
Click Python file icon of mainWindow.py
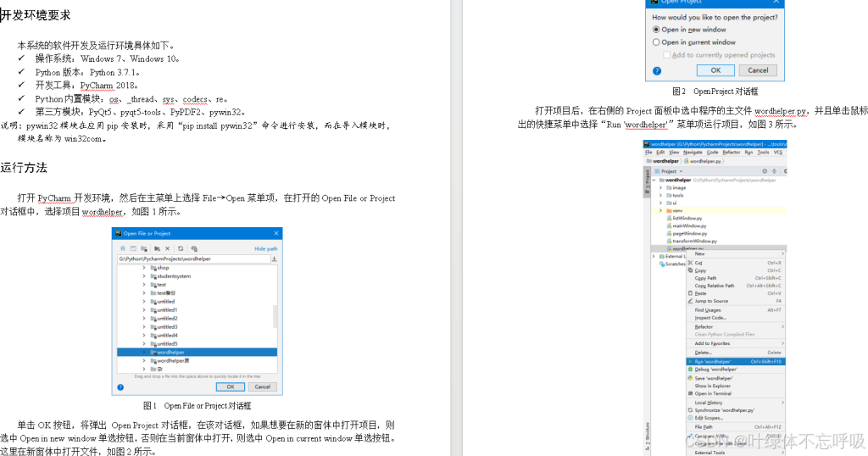pyautogui.click(x=670, y=225)
